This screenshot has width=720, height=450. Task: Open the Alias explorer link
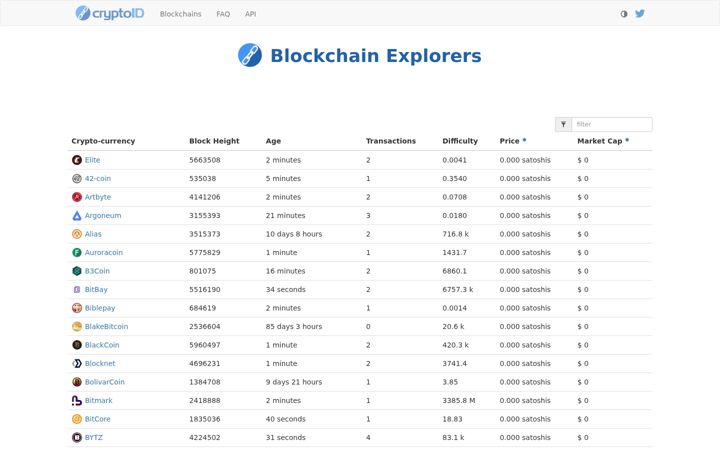(93, 234)
